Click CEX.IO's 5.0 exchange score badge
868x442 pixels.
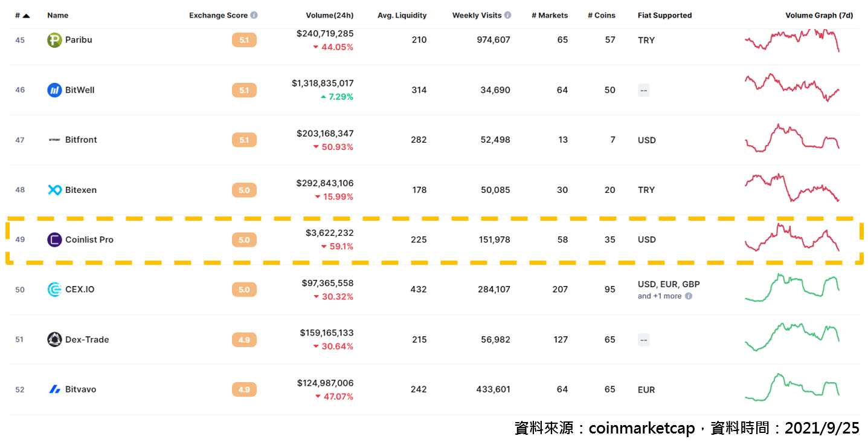244,290
